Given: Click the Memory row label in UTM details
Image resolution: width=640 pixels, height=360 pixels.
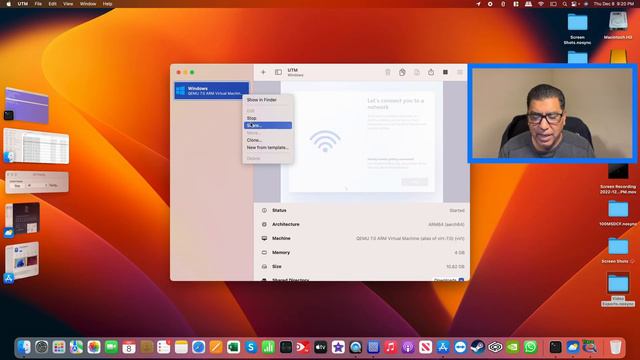Looking at the screenshot, I should [x=281, y=253].
